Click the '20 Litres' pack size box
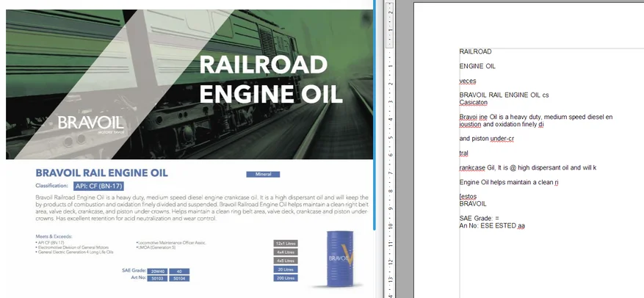This screenshot has height=298, width=644. coord(286,269)
